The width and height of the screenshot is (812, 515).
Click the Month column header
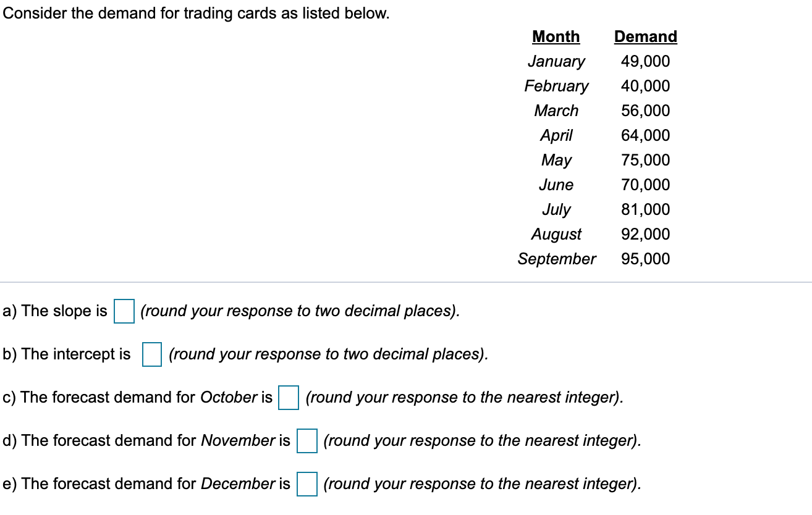[555, 36]
